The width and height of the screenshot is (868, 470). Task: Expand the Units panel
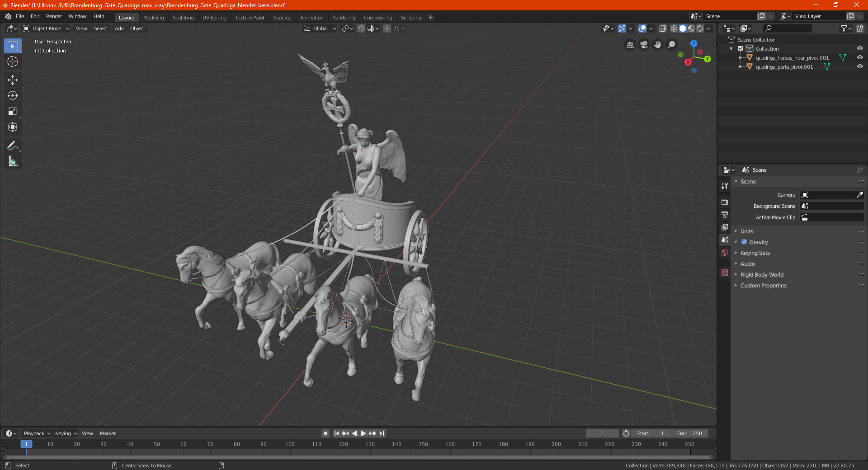(746, 231)
